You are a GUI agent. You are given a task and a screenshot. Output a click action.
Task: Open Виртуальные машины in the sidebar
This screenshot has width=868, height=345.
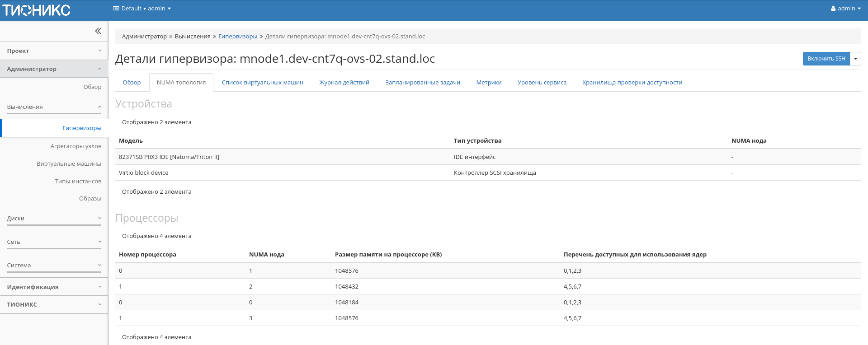tap(69, 164)
